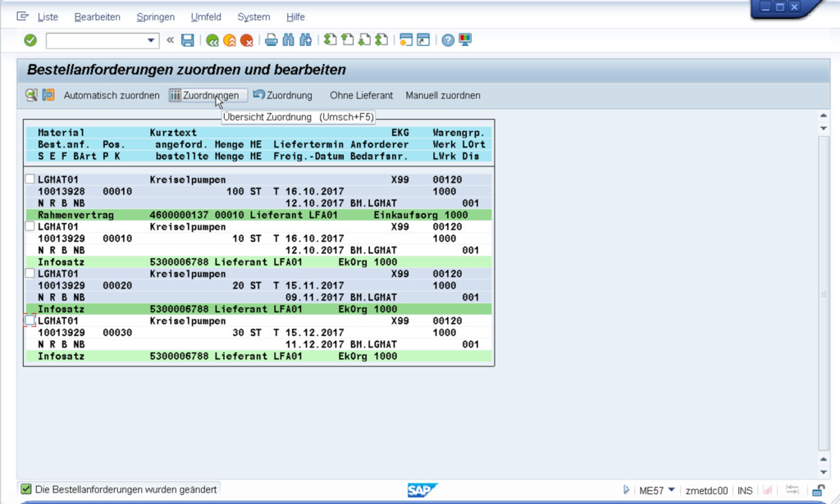Click zmetdc00 server name in status bar
This screenshot has width=840, height=504.
click(x=706, y=490)
